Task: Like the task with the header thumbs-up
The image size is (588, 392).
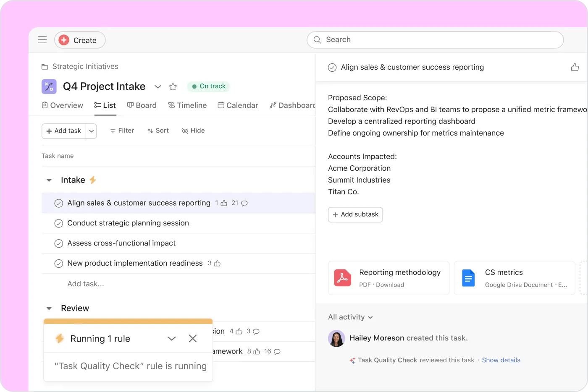Action: click(575, 67)
